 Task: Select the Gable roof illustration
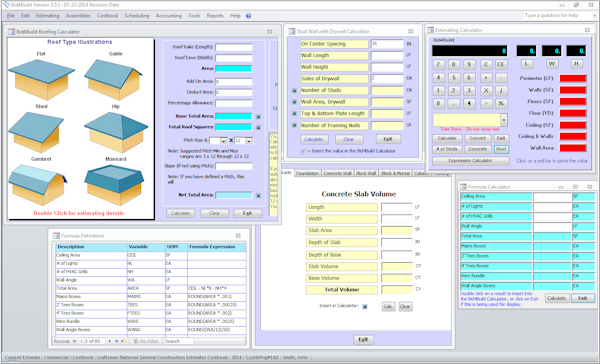pyautogui.click(x=113, y=79)
